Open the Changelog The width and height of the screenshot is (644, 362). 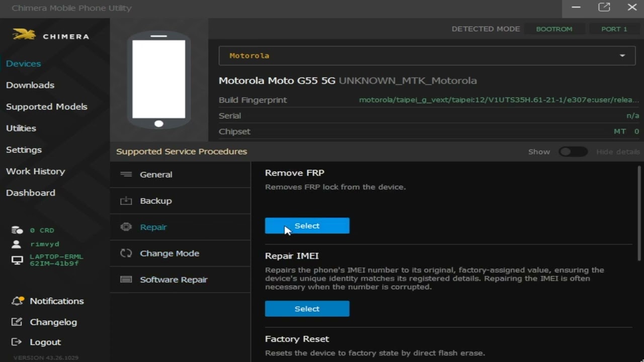pyautogui.click(x=53, y=322)
